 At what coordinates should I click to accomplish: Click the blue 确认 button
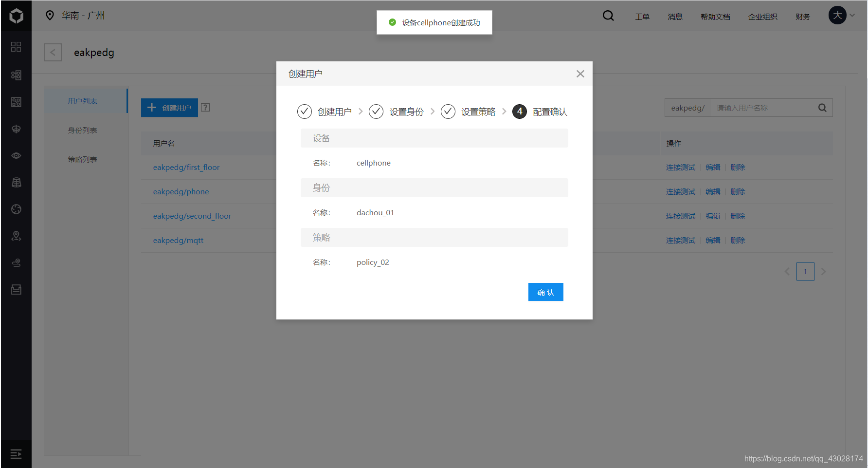point(545,292)
